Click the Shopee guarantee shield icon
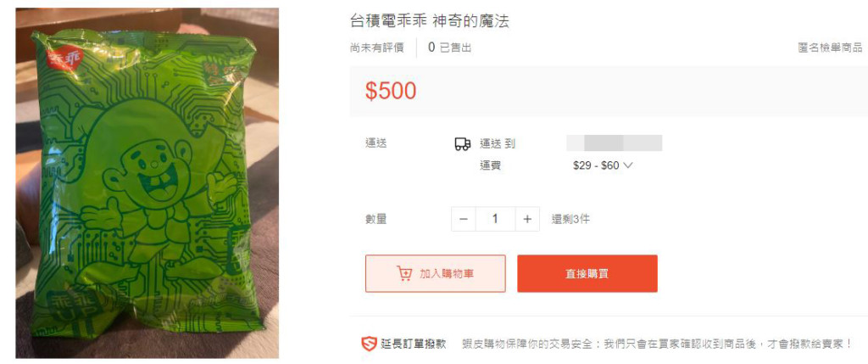The image size is (868, 364). tap(369, 344)
